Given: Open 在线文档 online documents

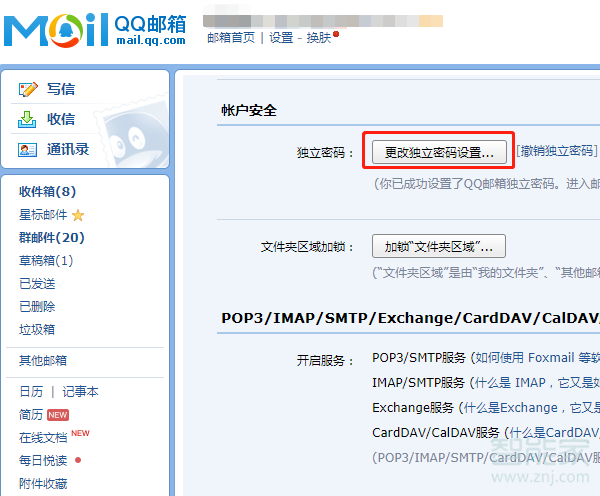Looking at the screenshot, I should 43,437.
